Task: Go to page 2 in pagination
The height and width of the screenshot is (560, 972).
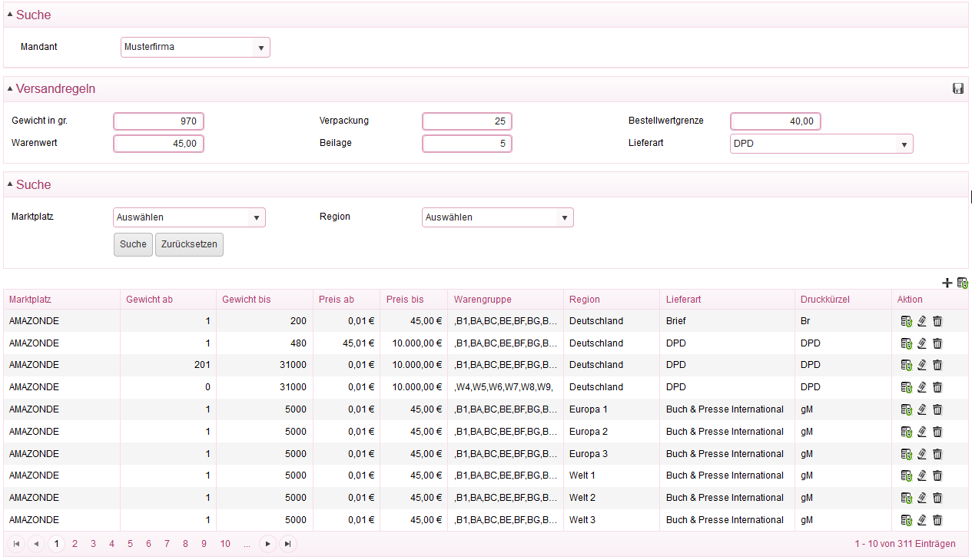Action: click(75, 544)
